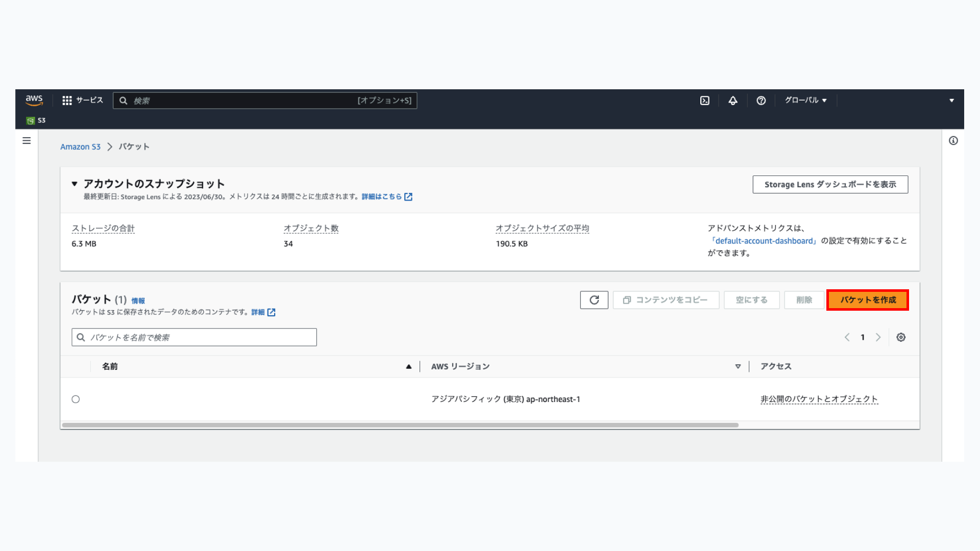Click the orange create bucket button
The height and width of the screenshot is (551, 980).
pos(868,300)
